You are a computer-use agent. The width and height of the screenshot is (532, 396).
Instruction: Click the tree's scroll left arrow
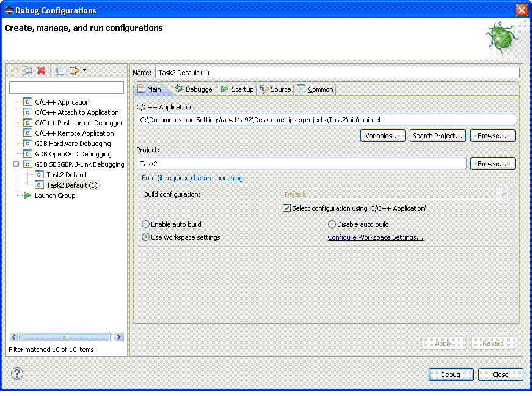pyautogui.click(x=14, y=337)
